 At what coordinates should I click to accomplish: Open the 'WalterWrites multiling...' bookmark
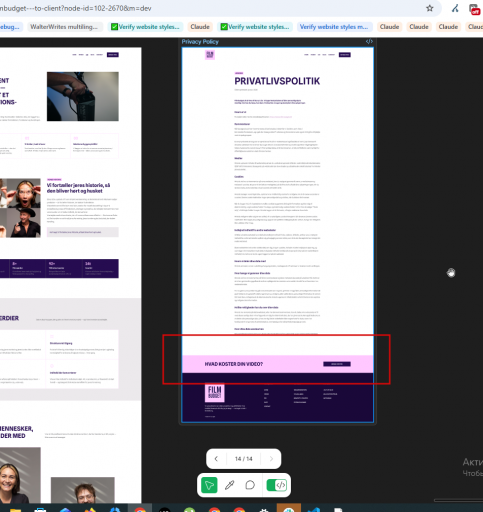click(x=64, y=27)
